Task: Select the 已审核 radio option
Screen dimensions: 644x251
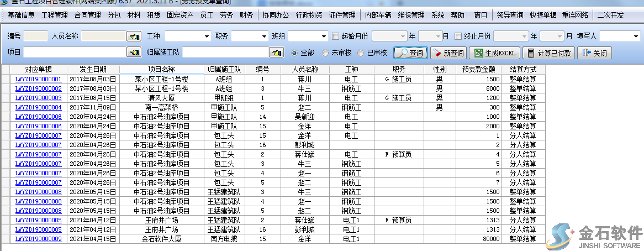Action: point(361,53)
